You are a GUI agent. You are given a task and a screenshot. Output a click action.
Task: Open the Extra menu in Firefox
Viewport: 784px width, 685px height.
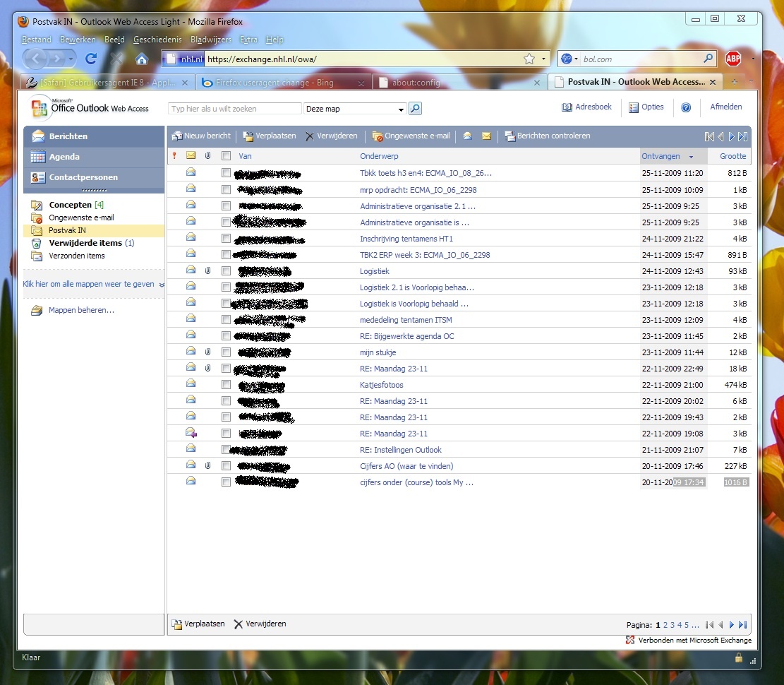[x=248, y=40]
